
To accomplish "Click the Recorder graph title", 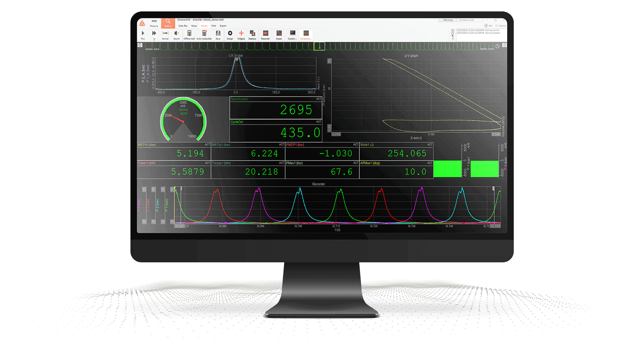I will [318, 184].
